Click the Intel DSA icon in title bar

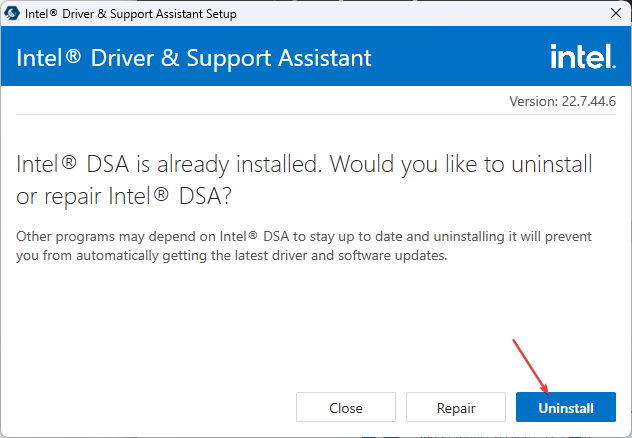[12, 13]
